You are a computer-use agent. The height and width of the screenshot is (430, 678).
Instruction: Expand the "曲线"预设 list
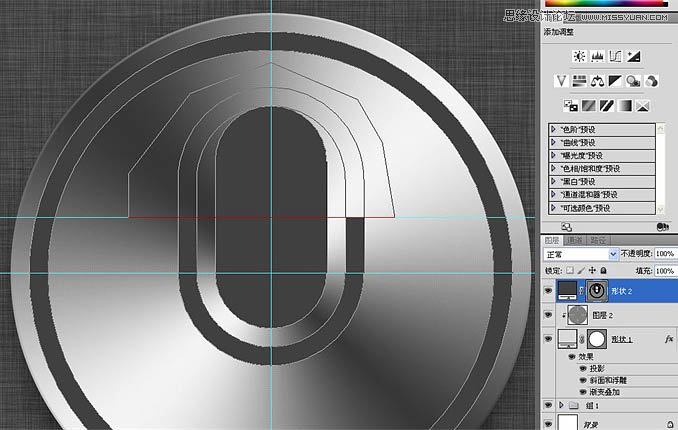tap(553, 142)
